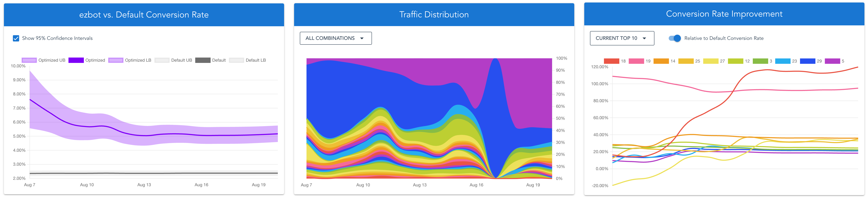Open the CURRENT TOP 10 dropdown

tap(622, 38)
